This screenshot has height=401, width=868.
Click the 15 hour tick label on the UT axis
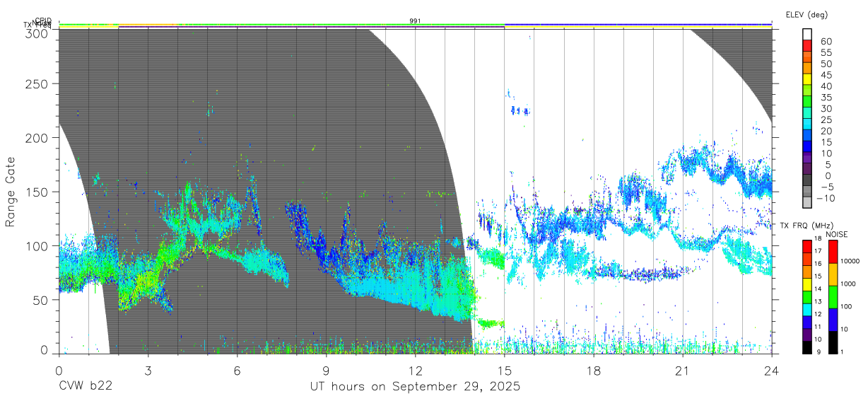click(504, 370)
